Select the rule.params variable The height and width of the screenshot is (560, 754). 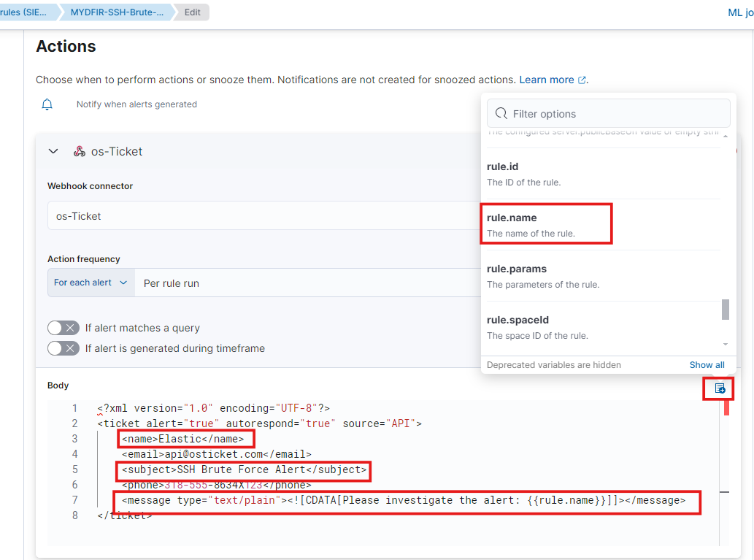coord(604,276)
